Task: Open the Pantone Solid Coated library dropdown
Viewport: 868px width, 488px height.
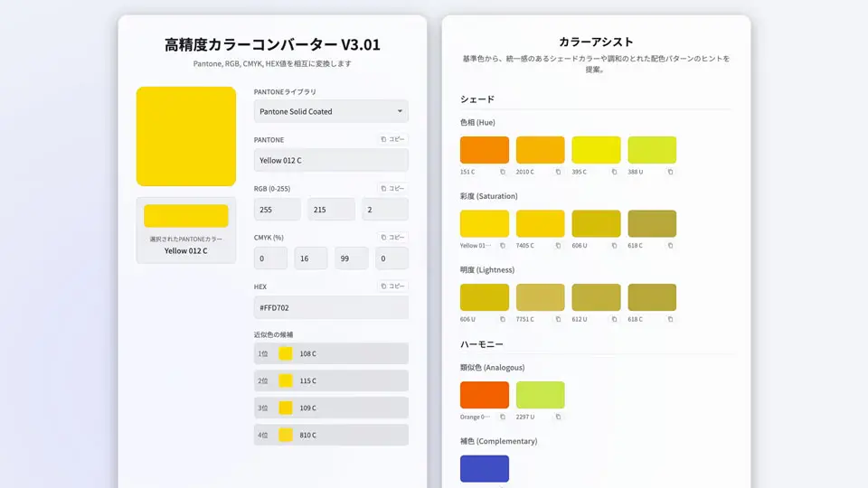Action: [331, 111]
